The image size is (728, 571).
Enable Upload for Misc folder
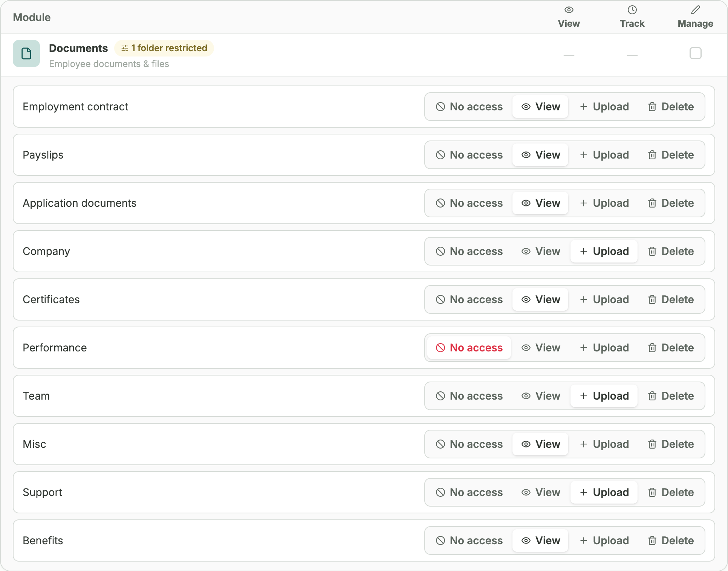point(604,444)
